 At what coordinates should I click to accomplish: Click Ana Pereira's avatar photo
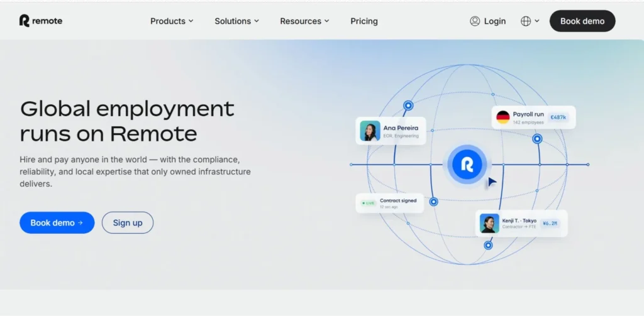click(370, 131)
